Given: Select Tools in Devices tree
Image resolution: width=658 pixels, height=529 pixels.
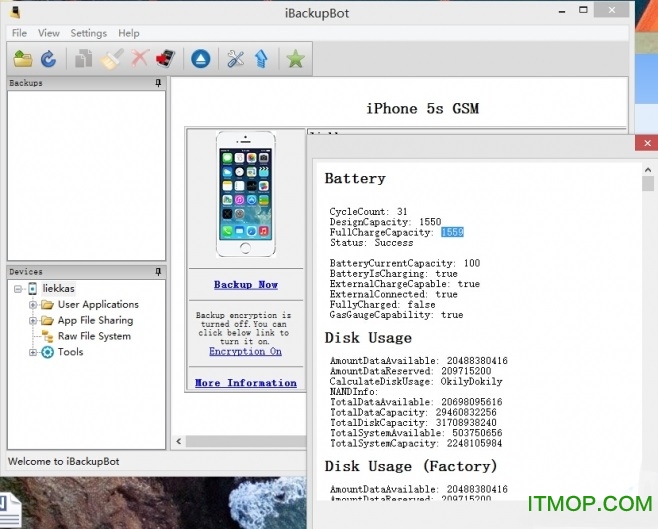Looking at the screenshot, I should pos(70,352).
